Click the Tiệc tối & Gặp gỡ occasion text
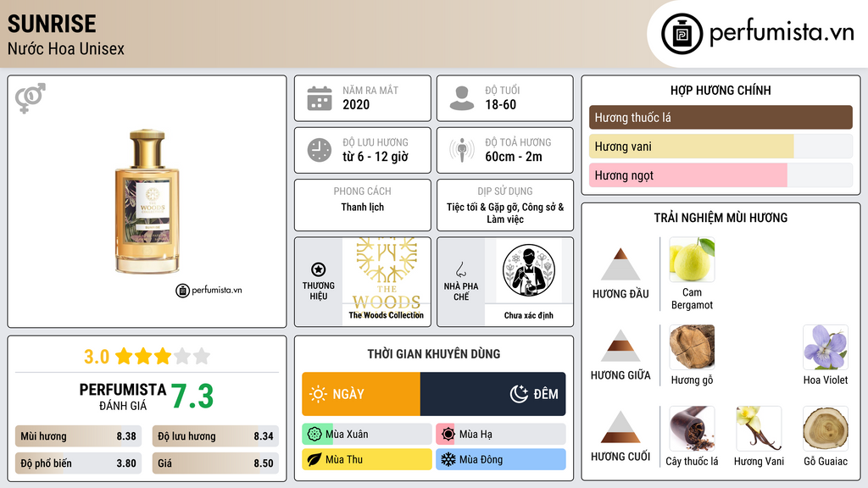 505,213
